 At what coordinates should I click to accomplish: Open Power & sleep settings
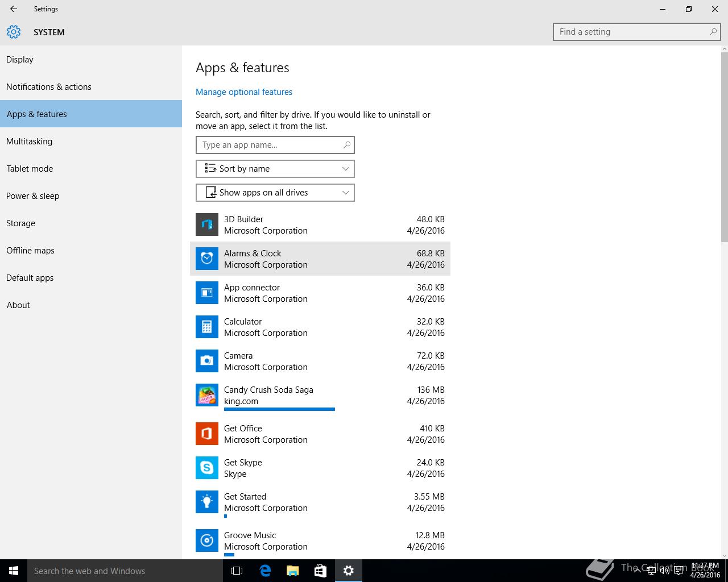pyautogui.click(x=91, y=196)
